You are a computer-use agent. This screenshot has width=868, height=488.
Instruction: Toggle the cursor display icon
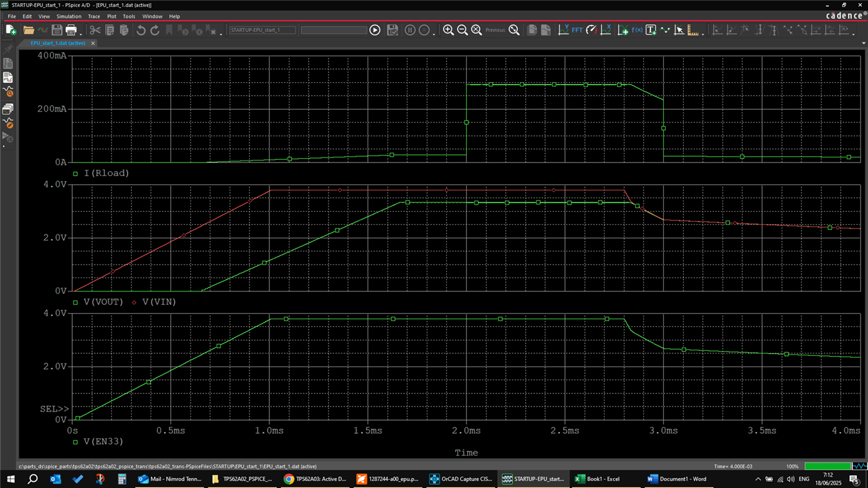(x=679, y=30)
